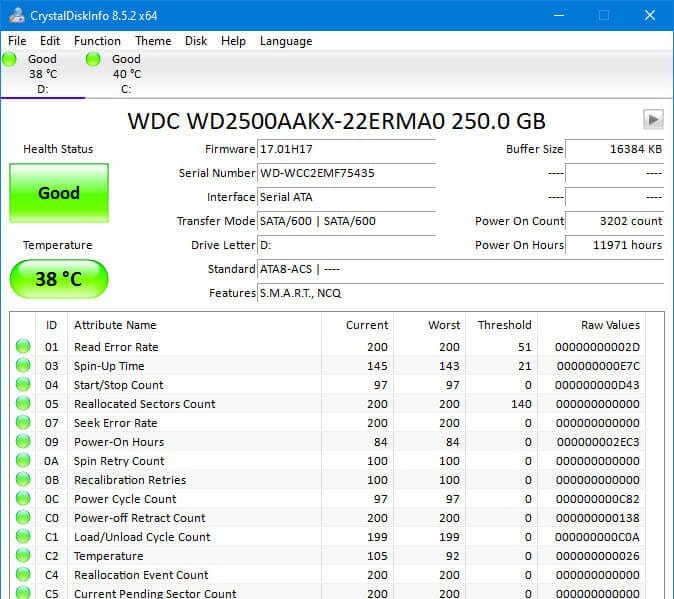Open the Edit menu
The image size is (674, 599).
point(50,41)
